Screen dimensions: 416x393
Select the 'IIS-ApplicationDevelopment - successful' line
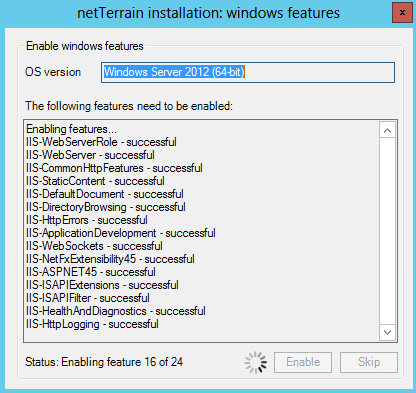tap(121, 233)
